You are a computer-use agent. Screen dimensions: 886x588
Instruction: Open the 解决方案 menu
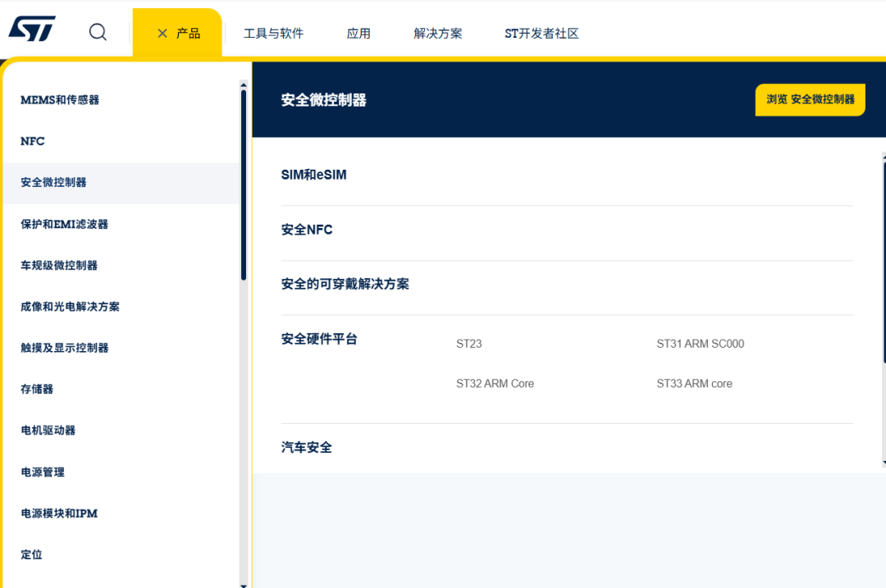click(438, 34)
